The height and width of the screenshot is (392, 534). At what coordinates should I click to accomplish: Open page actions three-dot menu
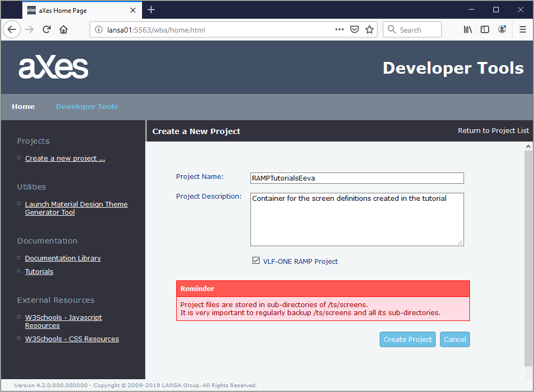point(339,29)
